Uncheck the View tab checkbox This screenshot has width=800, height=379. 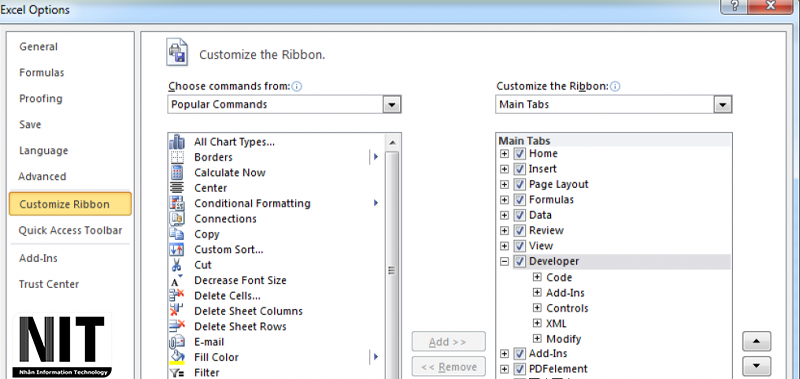tap(519, 246)
